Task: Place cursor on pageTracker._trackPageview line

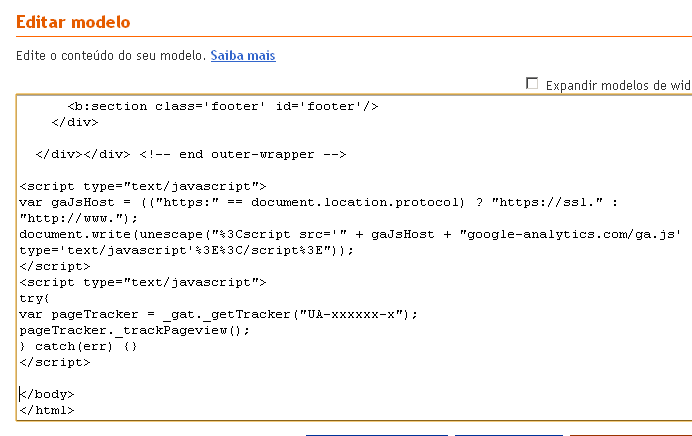Action: pos(134,331)
